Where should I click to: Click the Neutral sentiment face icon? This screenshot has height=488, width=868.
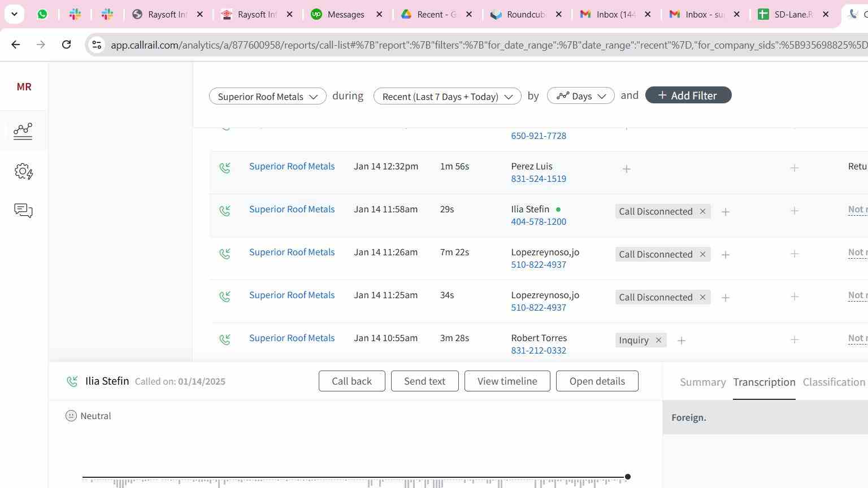71,416
